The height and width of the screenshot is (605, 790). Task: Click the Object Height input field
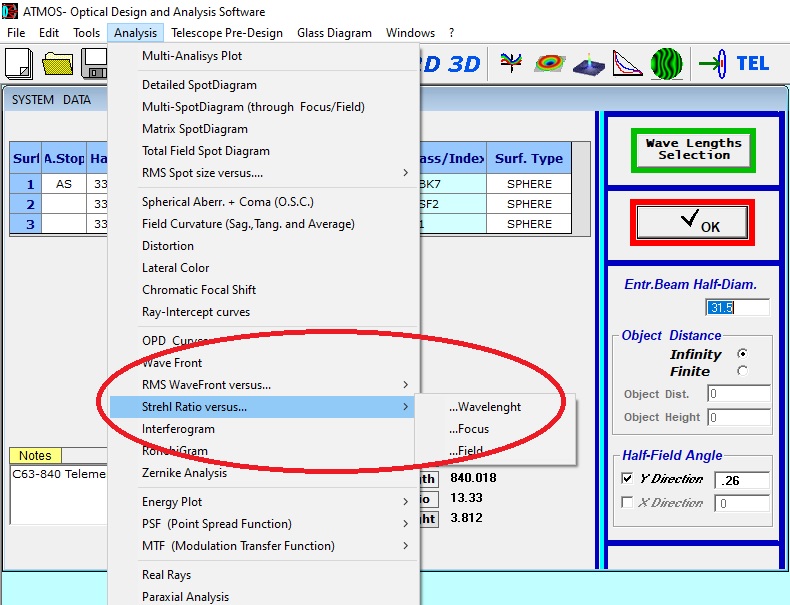[739, 417]
